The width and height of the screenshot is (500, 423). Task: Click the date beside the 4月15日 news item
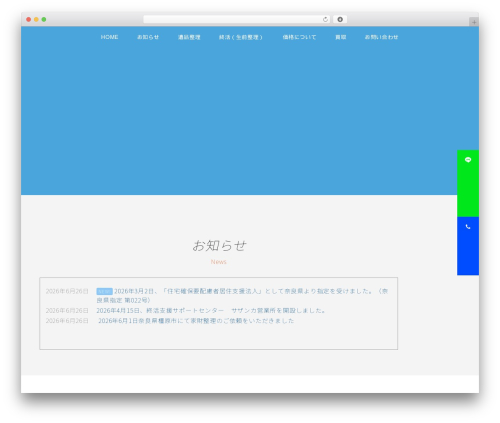pos(67,311)
